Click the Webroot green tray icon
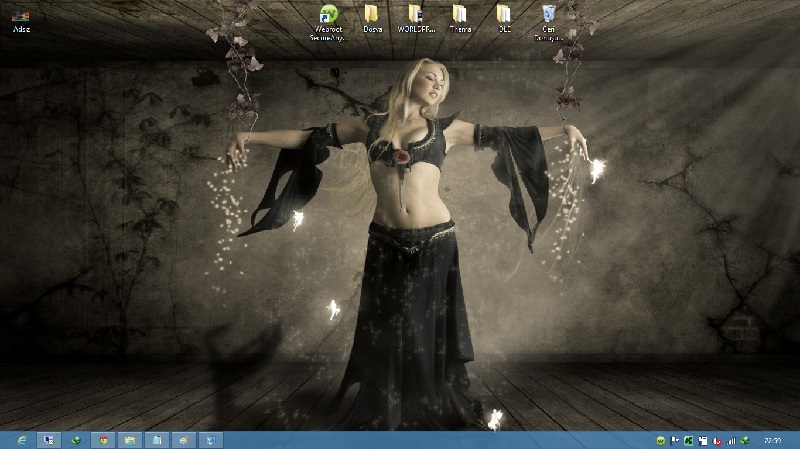This screenshot has width=800, height=449. click(x=661, y=440)
